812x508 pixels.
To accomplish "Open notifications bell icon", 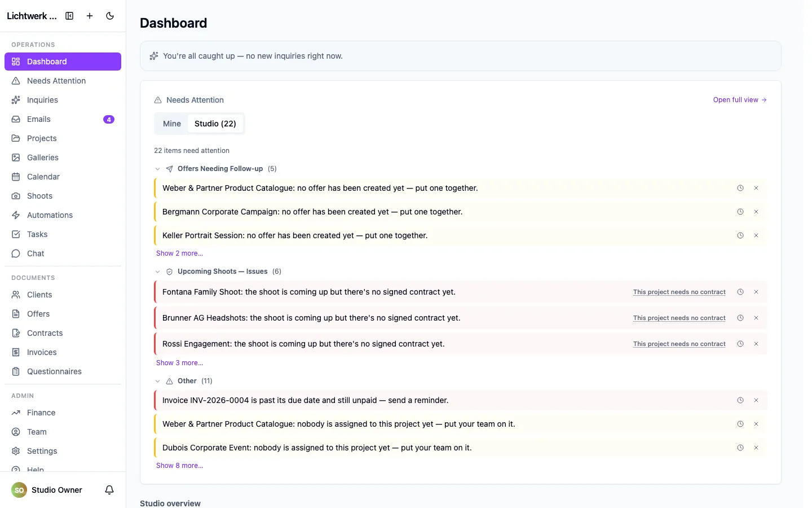I will coord(109,490).
